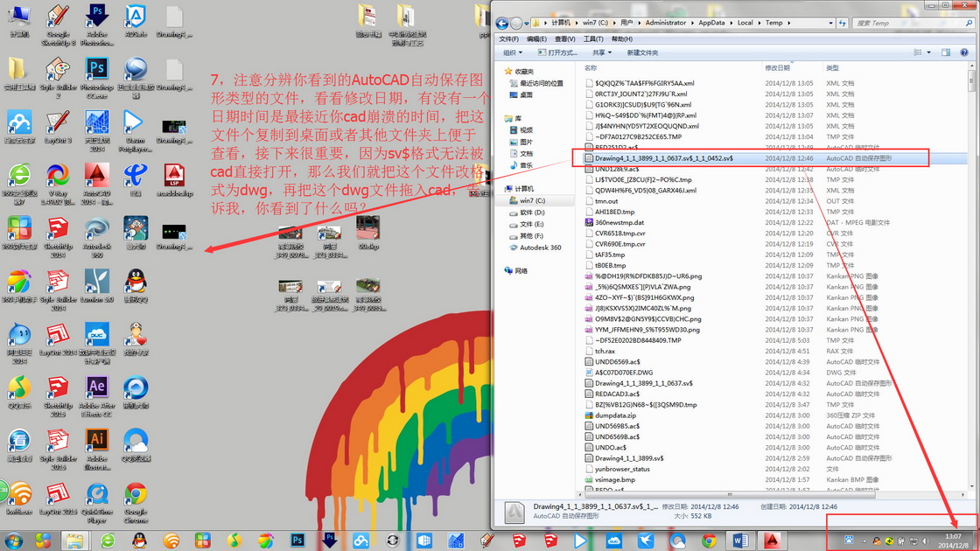Select the Photoshop CC.exe desktop shortcut
The height and width of the screenshot is (551, 980).
coord(97,79)
